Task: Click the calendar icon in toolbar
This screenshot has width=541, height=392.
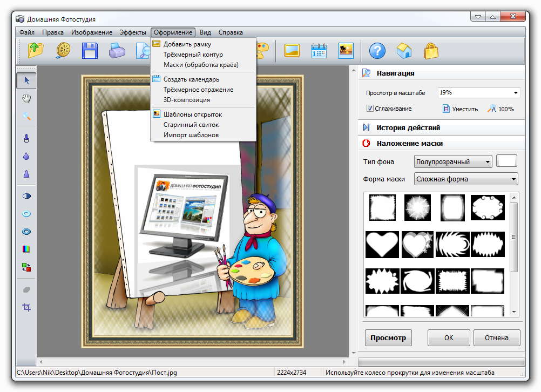Action: pos(319,51)
